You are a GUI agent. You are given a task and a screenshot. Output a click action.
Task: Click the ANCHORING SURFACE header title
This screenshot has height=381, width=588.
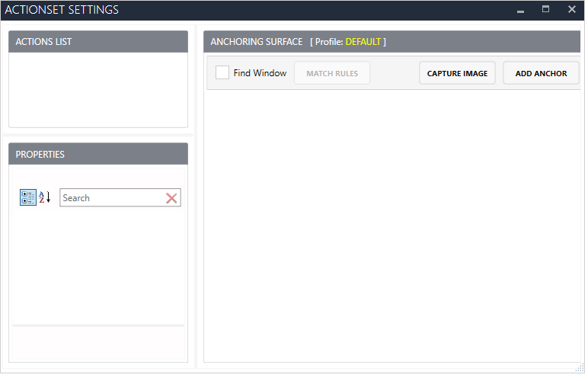coord(257,42)
